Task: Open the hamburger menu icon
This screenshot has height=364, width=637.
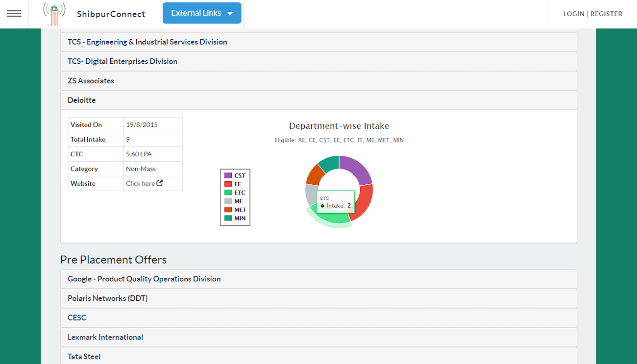Action: coord(14,14)
